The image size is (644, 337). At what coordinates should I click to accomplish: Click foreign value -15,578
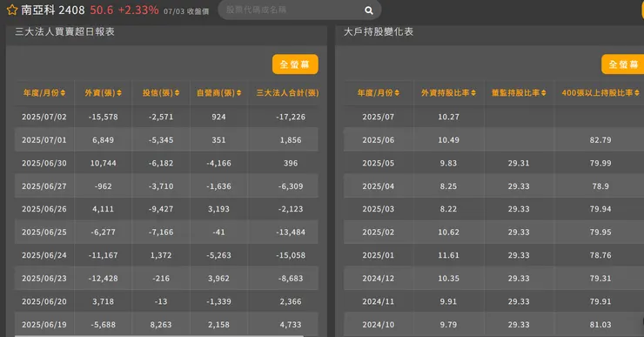coord(103,117)
